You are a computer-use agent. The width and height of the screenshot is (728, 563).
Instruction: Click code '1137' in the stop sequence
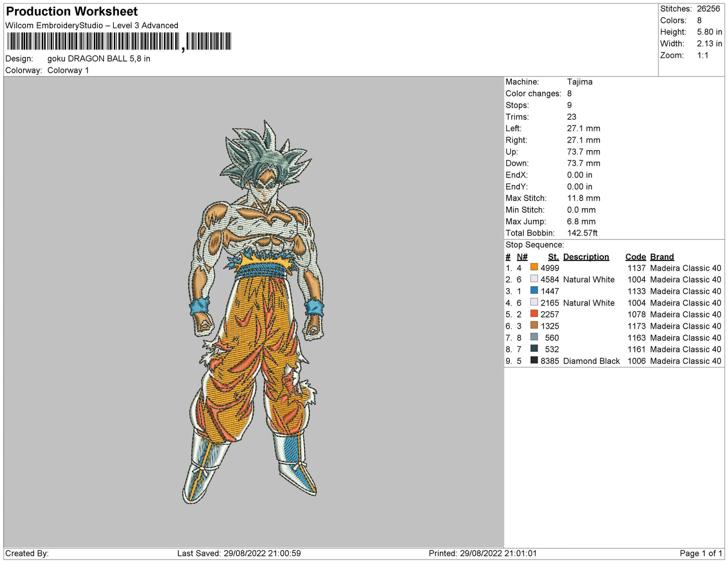point(636,268)
